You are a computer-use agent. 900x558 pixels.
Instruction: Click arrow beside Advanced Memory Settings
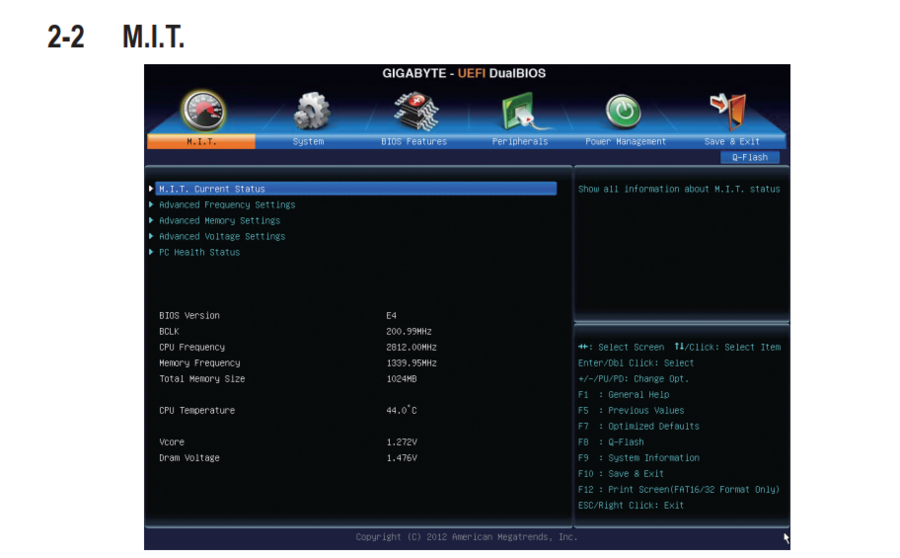(x=151, y=220)
